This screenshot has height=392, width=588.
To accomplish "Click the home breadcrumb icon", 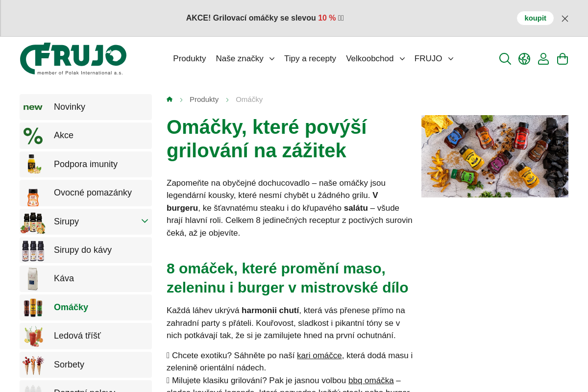I will (170, 99).
